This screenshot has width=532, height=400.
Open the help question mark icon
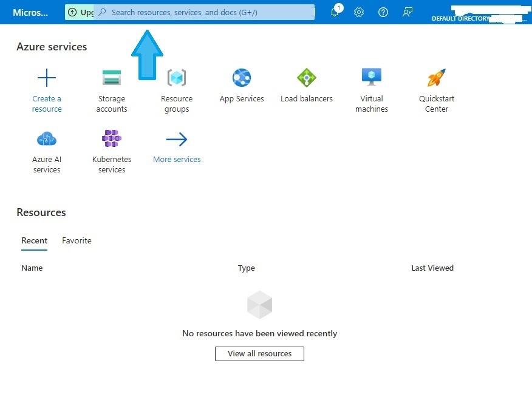[x=383, y=13]
